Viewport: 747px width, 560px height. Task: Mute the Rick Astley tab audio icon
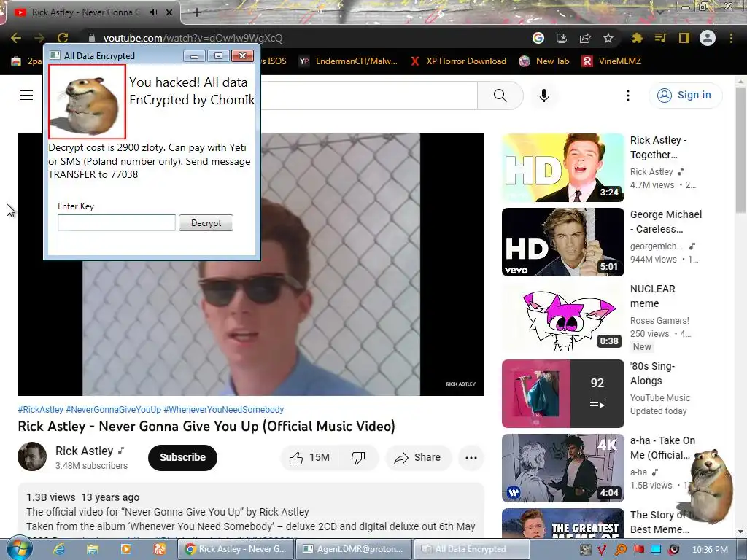point(153,12)
